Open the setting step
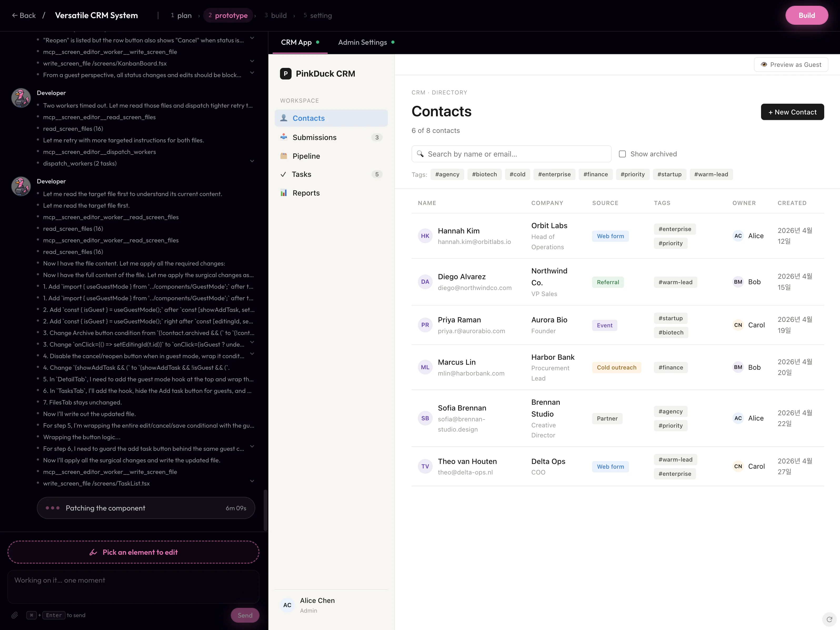 tap(317, 15)
